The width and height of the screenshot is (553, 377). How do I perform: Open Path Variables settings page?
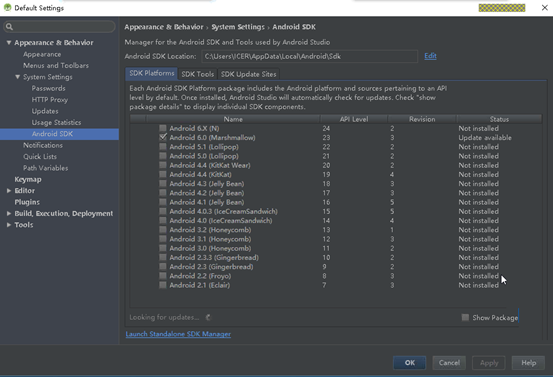click(45, 168)
